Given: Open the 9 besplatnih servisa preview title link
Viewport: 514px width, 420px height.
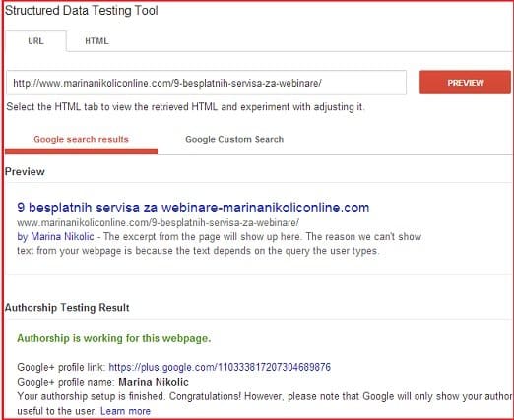Looking at the screenshot, I should 193,208.
